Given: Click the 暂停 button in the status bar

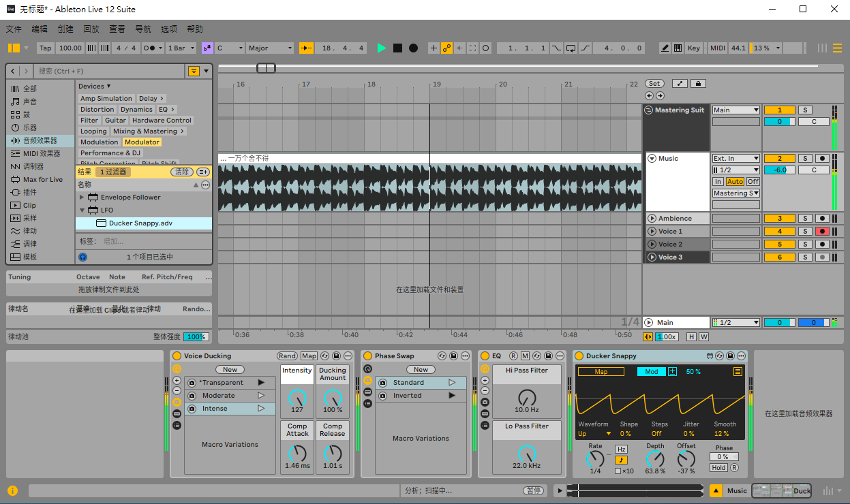Looking at the screenshot, I should point(534,490).
